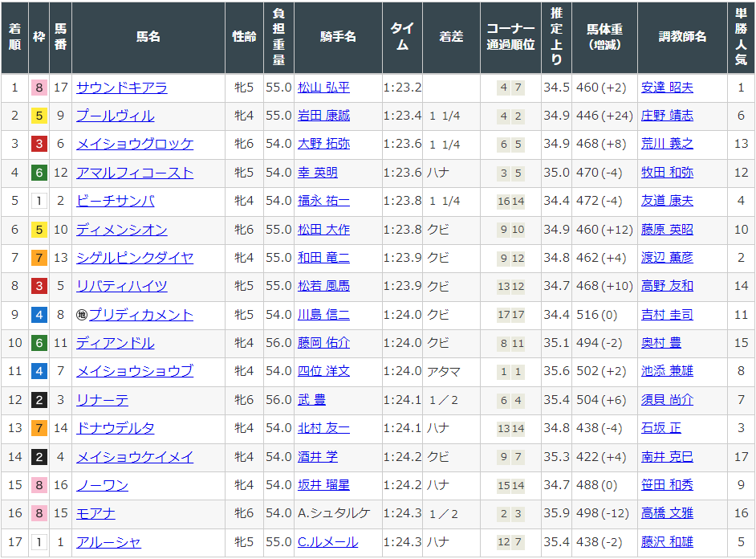Screen dimensions: 756x559
Task: Open trainer link 笹田 和秀
Action: pyautogui.click(x=667, y=485)
